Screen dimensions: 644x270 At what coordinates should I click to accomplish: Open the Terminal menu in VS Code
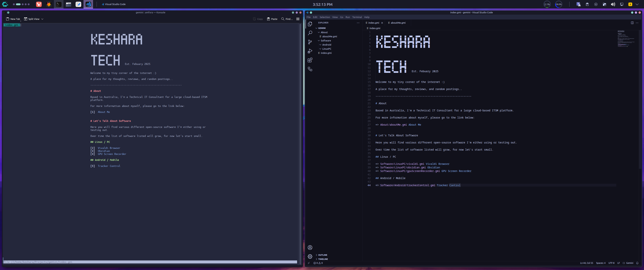357,17
